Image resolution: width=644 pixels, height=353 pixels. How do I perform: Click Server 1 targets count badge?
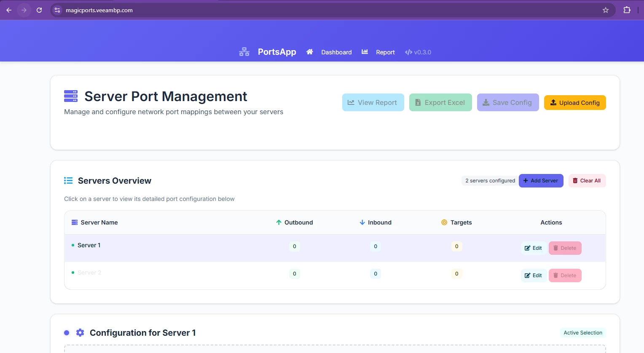pyautogui.click(x=456, y=246)
